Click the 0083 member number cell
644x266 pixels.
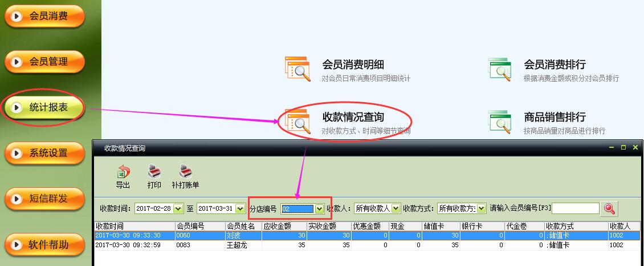pos(200,245)
